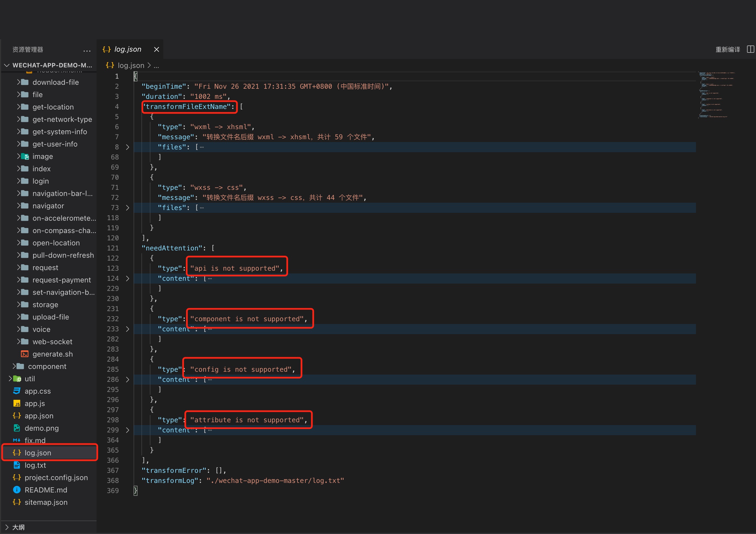Expand the component folder
Screen dimensions: 756x534
pos(14,366)
